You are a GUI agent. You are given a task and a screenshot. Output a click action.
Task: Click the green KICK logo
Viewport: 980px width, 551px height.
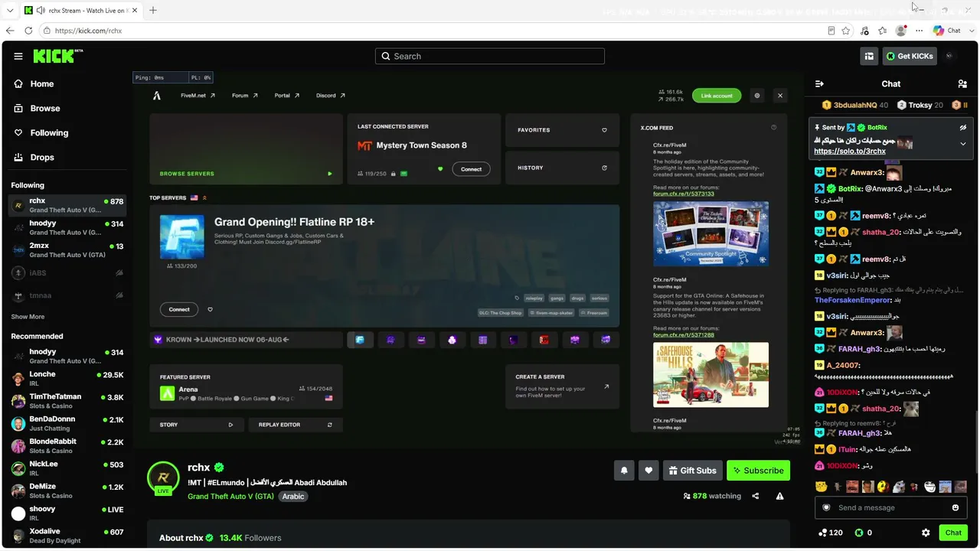pos(54,56)
